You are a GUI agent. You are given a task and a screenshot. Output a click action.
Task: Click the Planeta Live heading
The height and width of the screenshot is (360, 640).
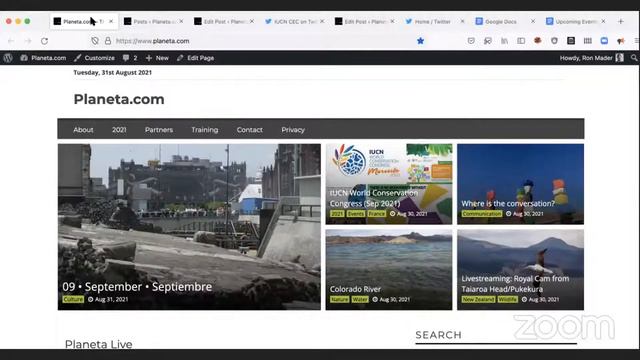pos(98,344)
